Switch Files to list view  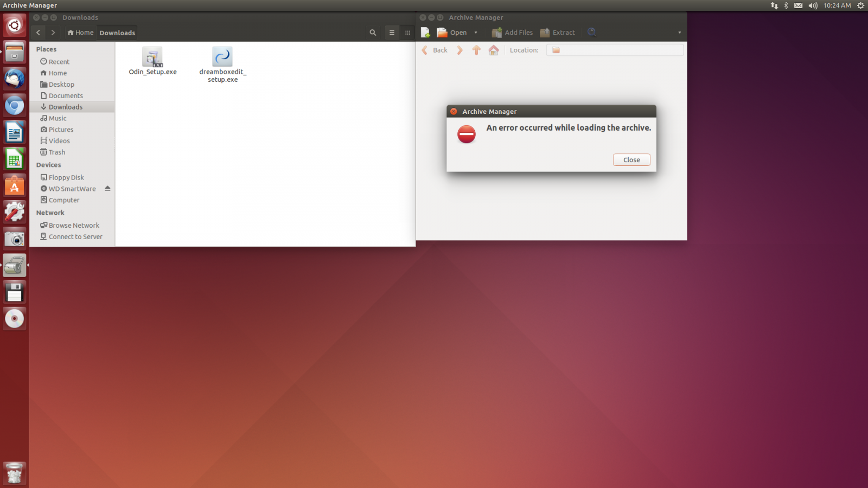pyautogui.click(x=392, y=33)
